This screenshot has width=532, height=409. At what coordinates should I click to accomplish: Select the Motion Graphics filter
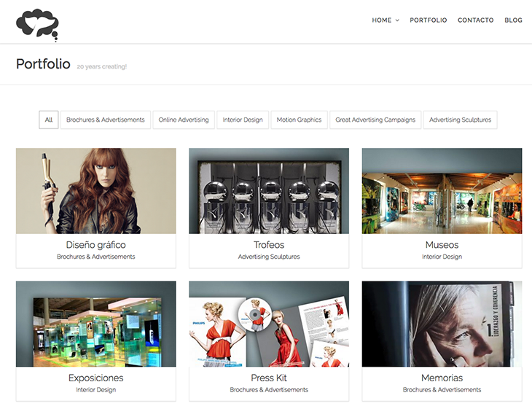click(299, 120)
